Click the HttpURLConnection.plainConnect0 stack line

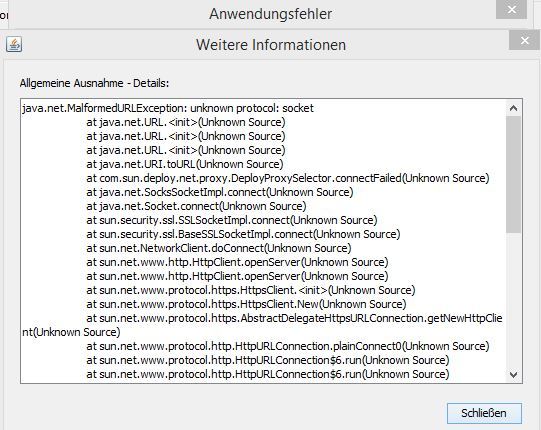pos(288,346)
